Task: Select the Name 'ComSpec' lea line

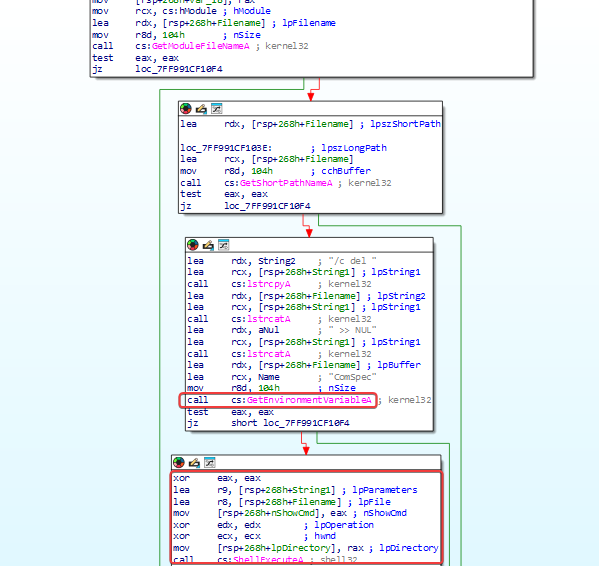Action: click(x=282, y=377)
